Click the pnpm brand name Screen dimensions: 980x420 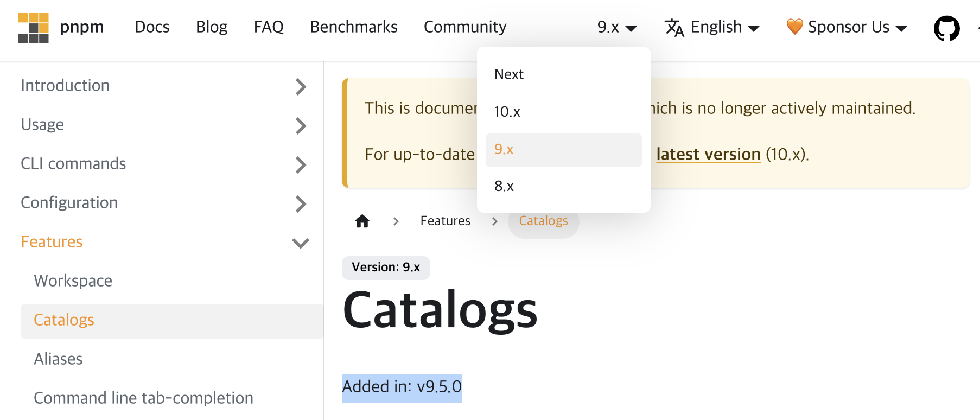coord(81,27)
